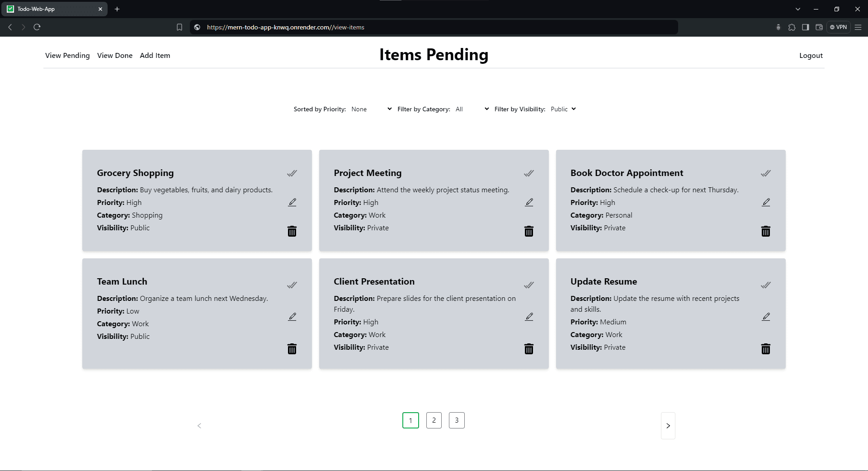Image resolution: width=868 pixels, height=471 pixels.
Task: Edit the Team Lunch item
Action: (292, 317)
